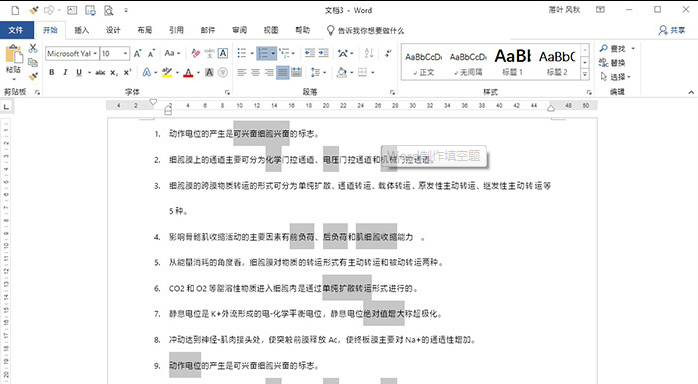Apply subscript formatting
This screenshot has height=384, width=698.
coord(114,73)
